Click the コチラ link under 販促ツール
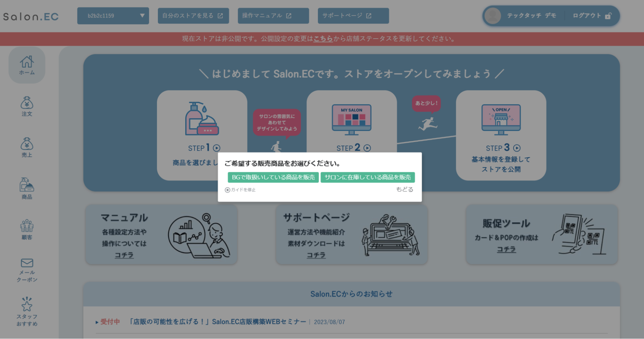Image resolution: width=644 pixels, height=339 pixels. tap(506, 249)
